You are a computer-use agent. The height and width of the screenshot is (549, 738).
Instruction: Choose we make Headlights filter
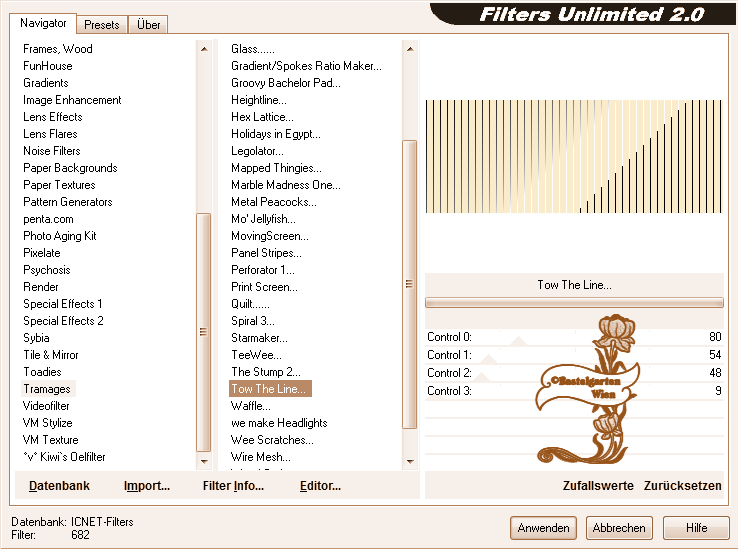pyautogui.click(x=279, y=423)
